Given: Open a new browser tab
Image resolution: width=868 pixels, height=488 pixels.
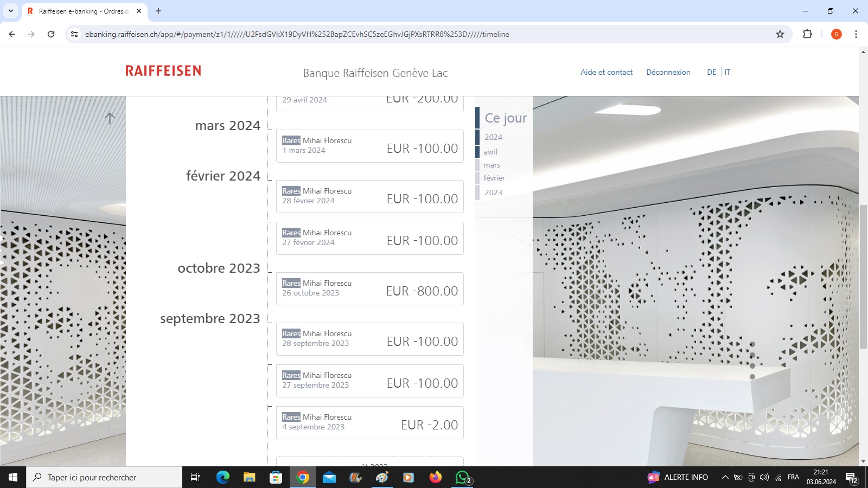Looking at the screenshot, I should [x=158, y=11].
